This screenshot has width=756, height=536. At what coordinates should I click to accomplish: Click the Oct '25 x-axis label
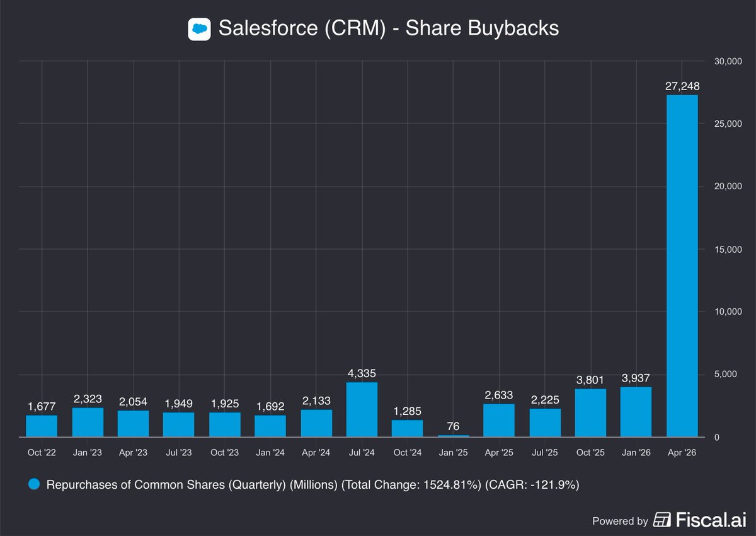click(x=591, y=453)
